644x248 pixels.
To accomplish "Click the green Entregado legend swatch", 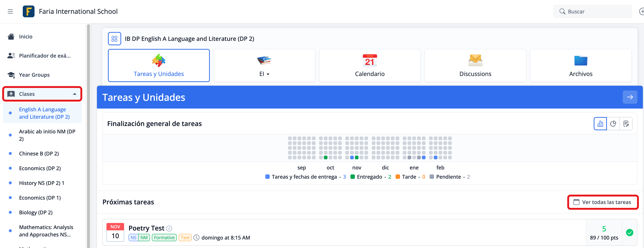I will tap(353, 177).
